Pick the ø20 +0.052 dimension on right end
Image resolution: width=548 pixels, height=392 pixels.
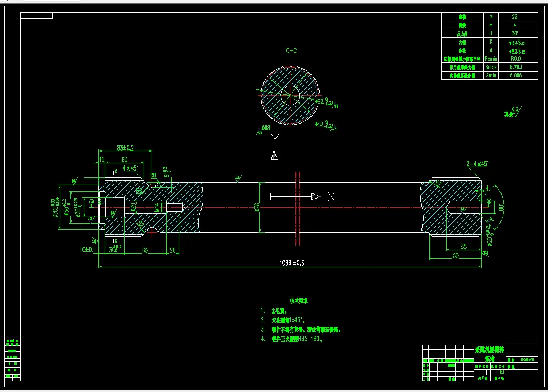[x=489, y=235]
